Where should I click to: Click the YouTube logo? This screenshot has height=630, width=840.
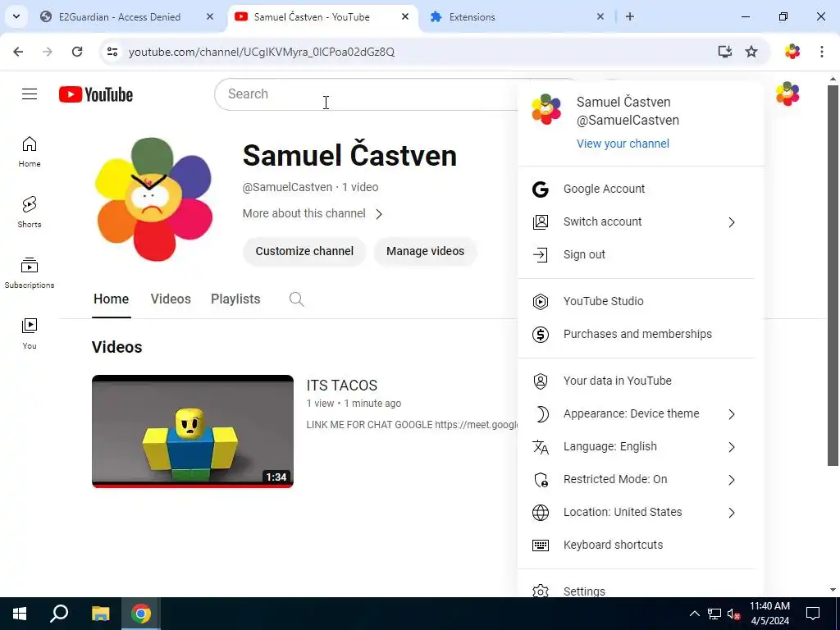tap(96, 94)
